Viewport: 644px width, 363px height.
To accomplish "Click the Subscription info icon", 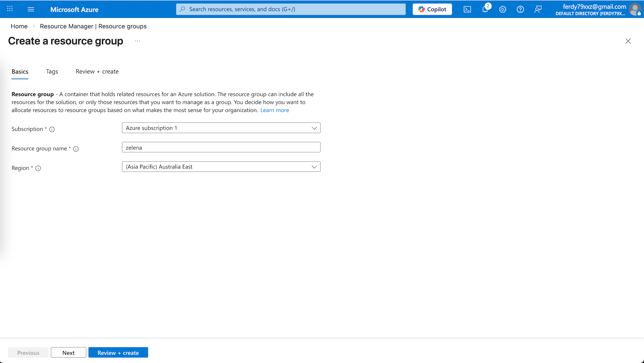I will (x=52, y=129).
